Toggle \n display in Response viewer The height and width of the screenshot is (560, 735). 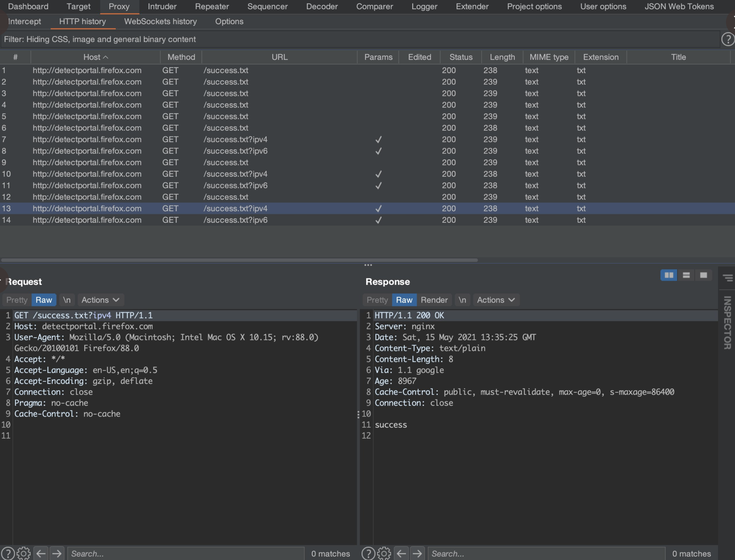(x=462, y=300)
